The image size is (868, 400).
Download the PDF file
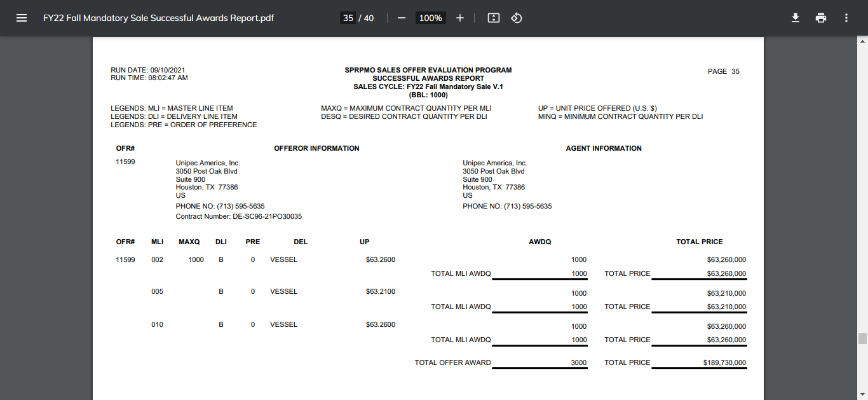tap(795, 18)
